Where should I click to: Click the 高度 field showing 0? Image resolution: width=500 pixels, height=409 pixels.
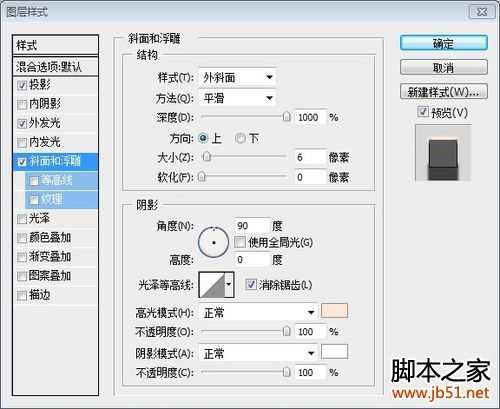tap(252, 259)
